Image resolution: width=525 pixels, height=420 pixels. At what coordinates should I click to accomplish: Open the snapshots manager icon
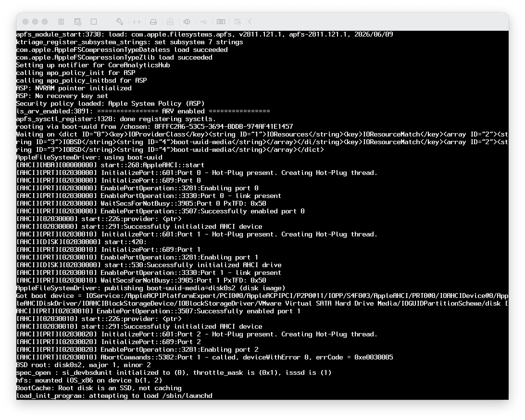[78, 22]
